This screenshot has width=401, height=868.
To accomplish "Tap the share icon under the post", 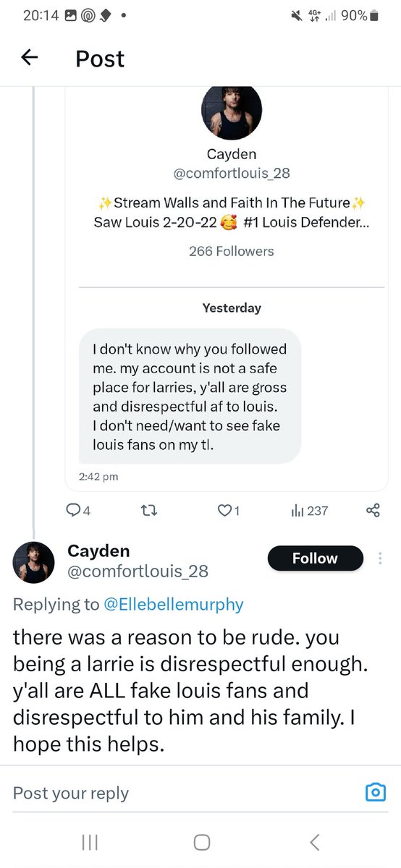I will pyautogui.click(x=373, y=511).
